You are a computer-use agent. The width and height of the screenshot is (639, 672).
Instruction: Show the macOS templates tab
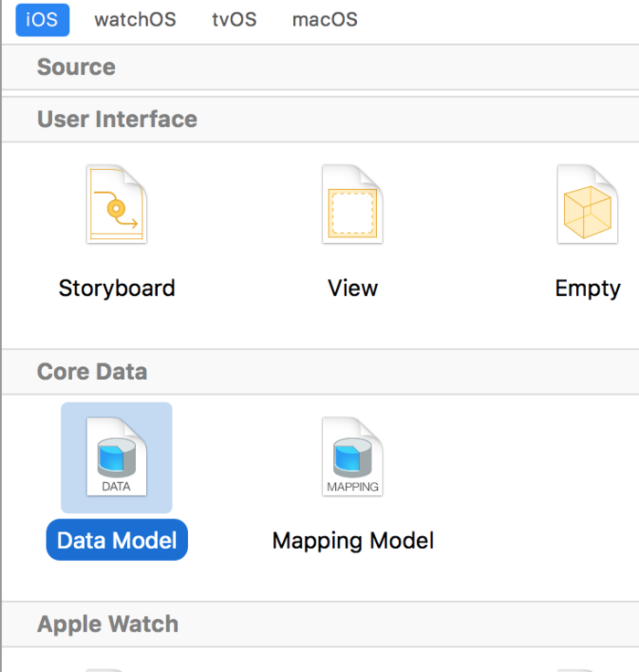coord(325,19)
